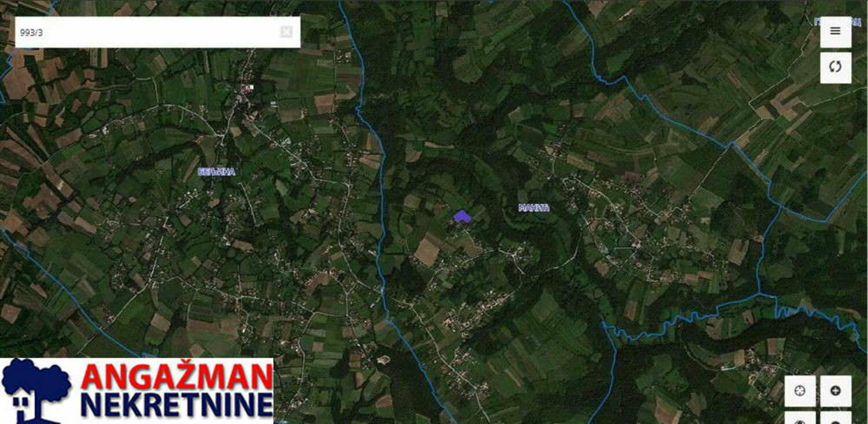Click the МАНИЋ map label
The width and height of the screenshot is (868, 424).
pos(534,207)
